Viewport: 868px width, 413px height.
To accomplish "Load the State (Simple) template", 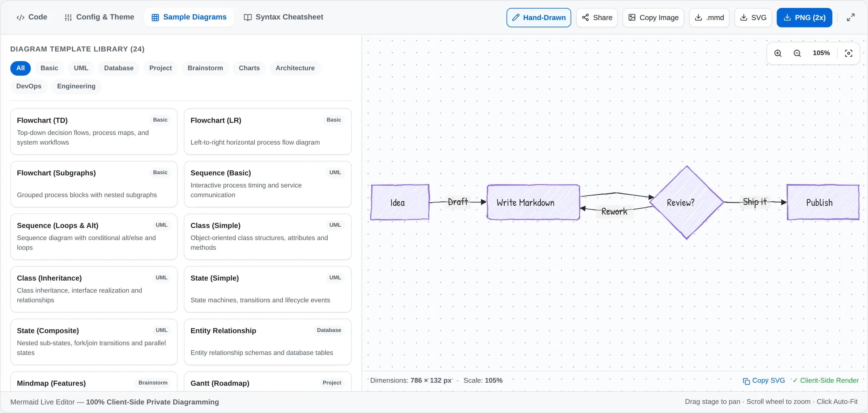I will pyautogui.click(x=268, y=289).
